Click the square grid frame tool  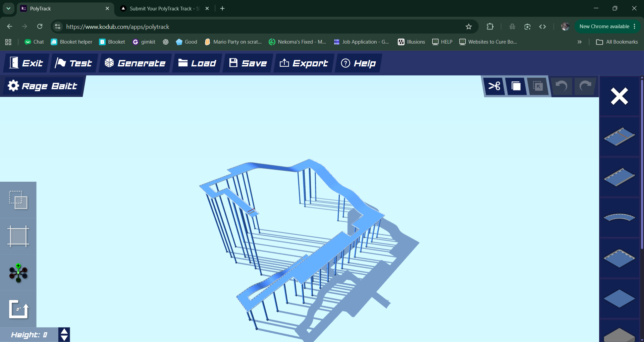18,236
